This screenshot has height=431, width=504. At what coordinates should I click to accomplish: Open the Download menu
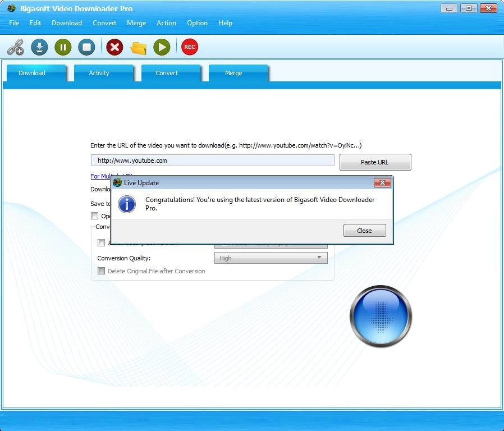click(x=67, y=23)
